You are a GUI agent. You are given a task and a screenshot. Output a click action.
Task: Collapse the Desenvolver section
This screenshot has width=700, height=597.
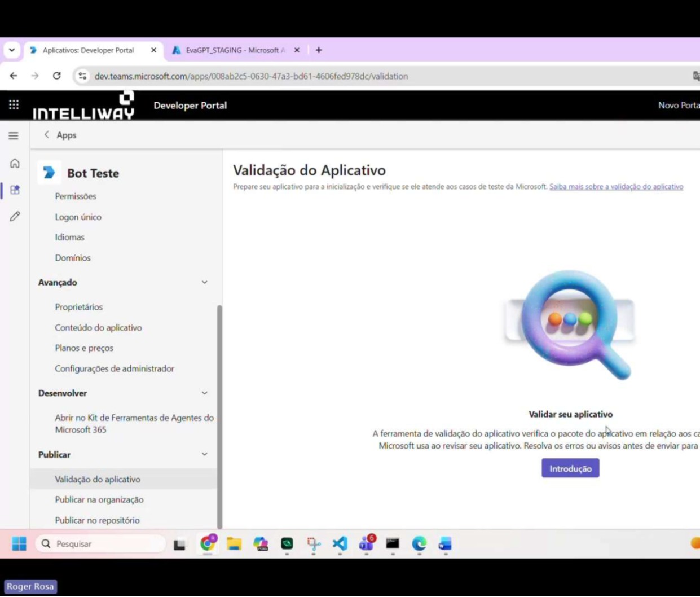pos(205,393)
